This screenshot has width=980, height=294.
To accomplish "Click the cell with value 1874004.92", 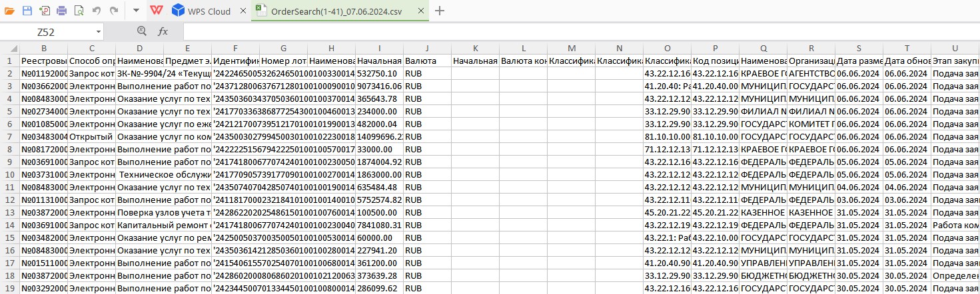I will [x=379, y=162].
